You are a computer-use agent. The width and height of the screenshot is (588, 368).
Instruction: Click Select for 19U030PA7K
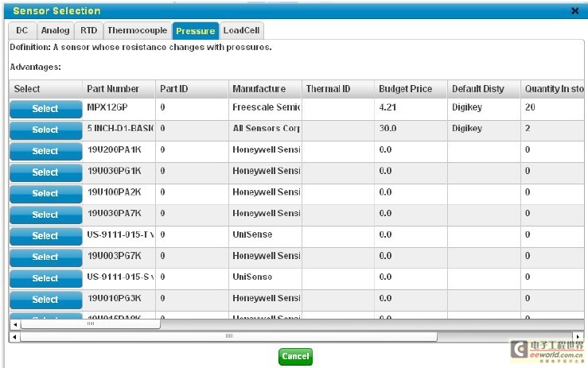tap(45, 215)
